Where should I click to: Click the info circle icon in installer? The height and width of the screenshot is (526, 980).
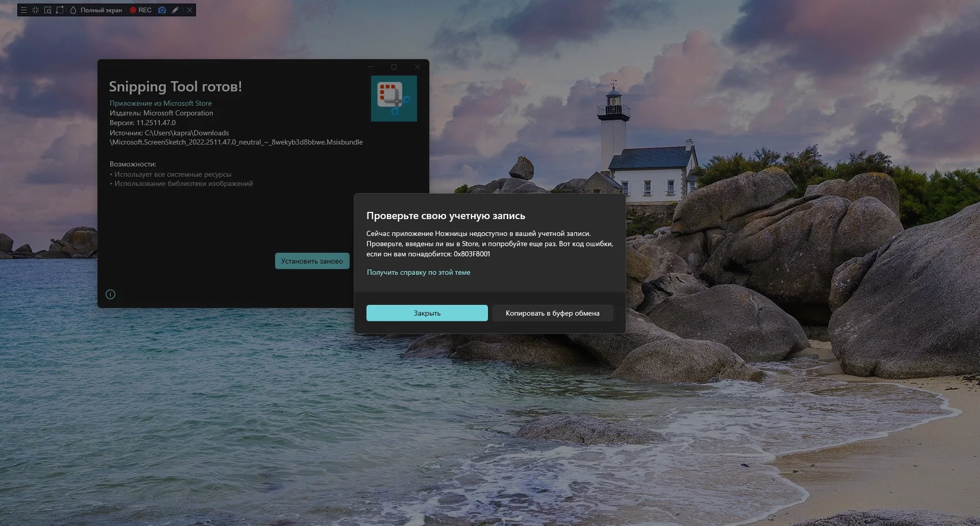click(x=110, y=294)
